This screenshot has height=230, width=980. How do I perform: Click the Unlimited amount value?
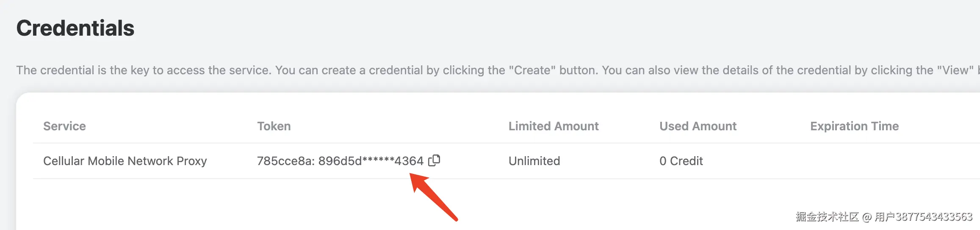point(534,161)
